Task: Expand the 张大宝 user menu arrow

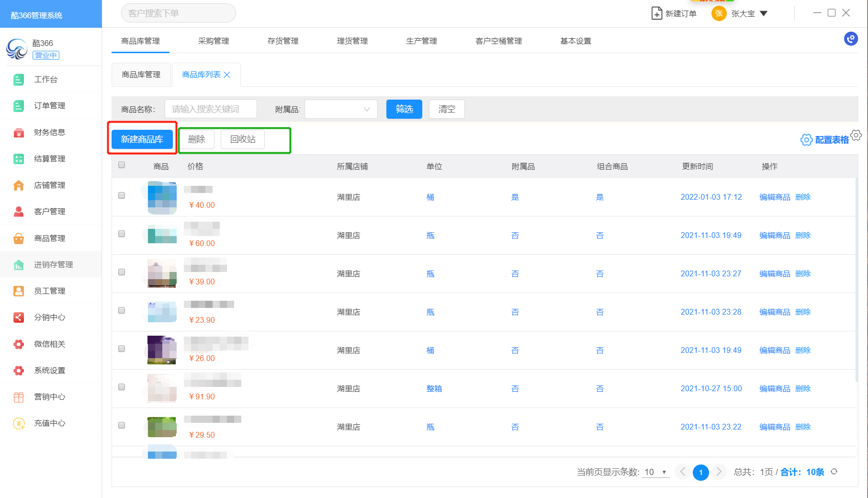Action: [764, 14]
